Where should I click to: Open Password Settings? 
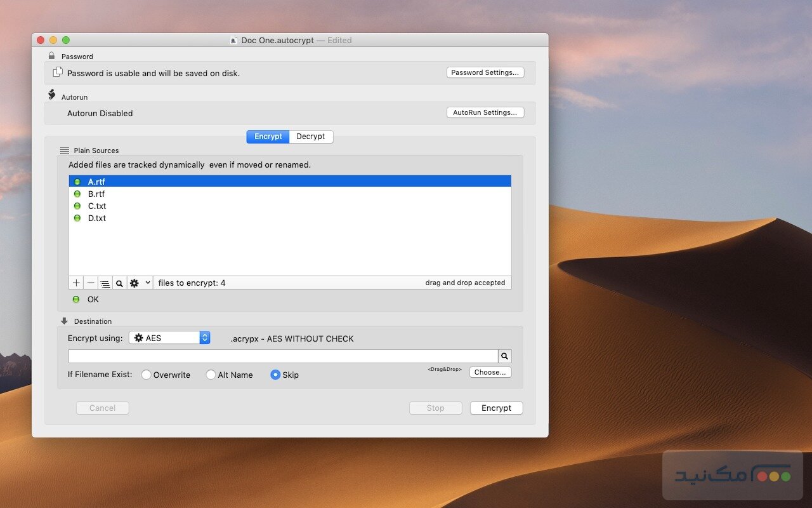click(x=485, y=72)
